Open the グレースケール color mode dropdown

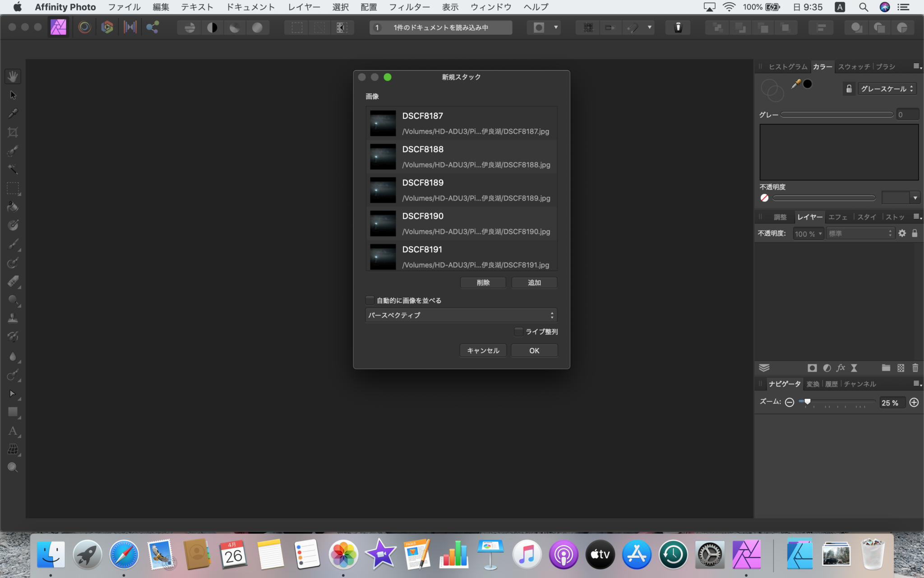(887, 89)
